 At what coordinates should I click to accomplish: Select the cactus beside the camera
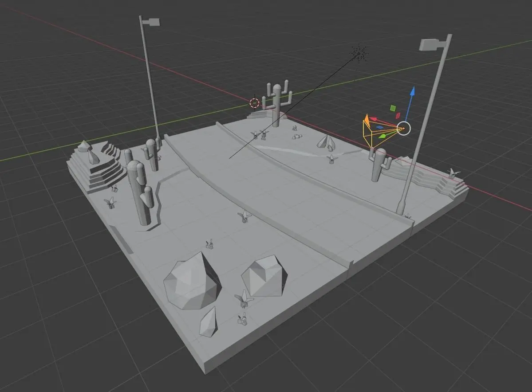378,165
